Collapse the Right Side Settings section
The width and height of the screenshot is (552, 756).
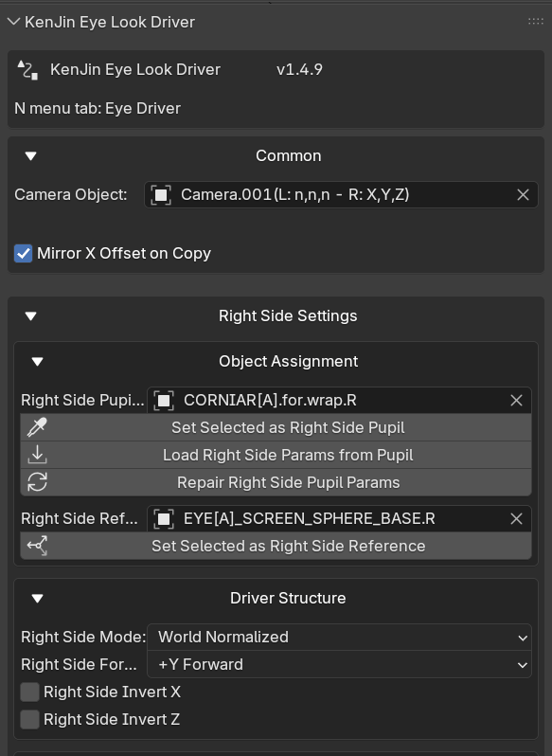(x=31, y=316)
